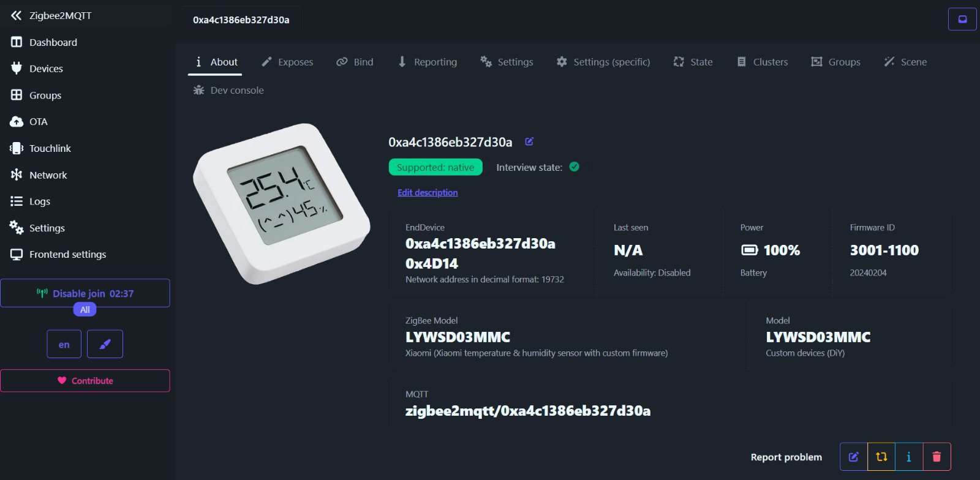This screenshot has height=480, width=980.
Task: Click the yellow reconfigure device icon
Action: (881, 457)
